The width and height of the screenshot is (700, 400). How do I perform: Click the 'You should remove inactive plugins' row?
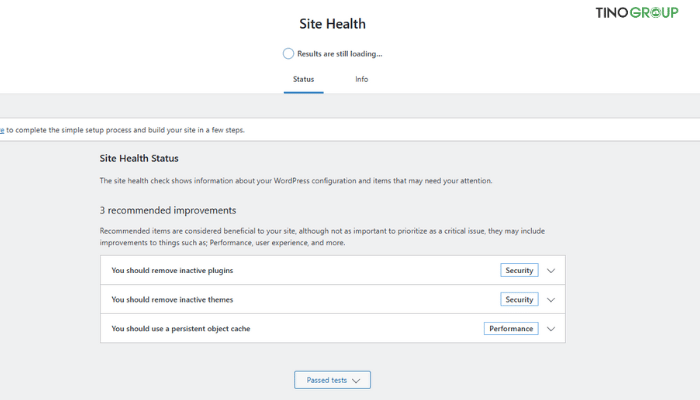pyautogui.click(x=333, y=270)
